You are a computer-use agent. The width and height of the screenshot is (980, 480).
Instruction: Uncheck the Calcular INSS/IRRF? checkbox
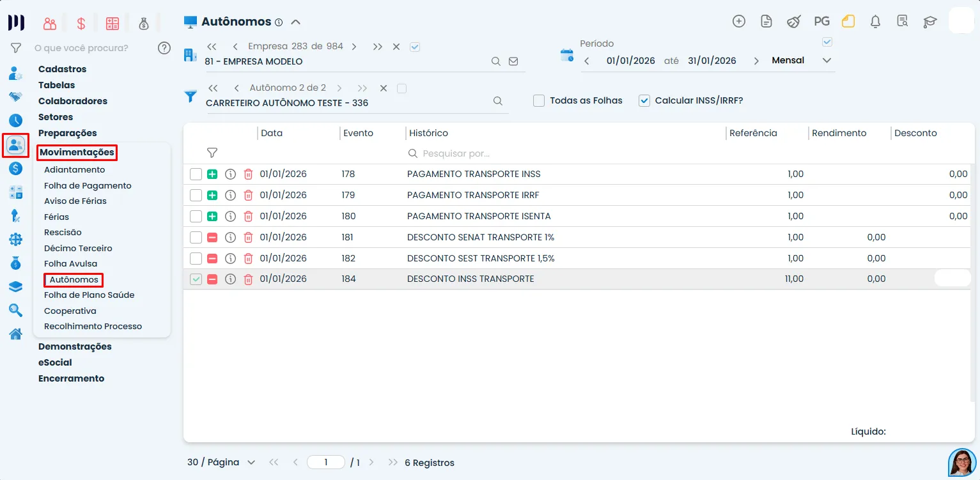point(644,100)
